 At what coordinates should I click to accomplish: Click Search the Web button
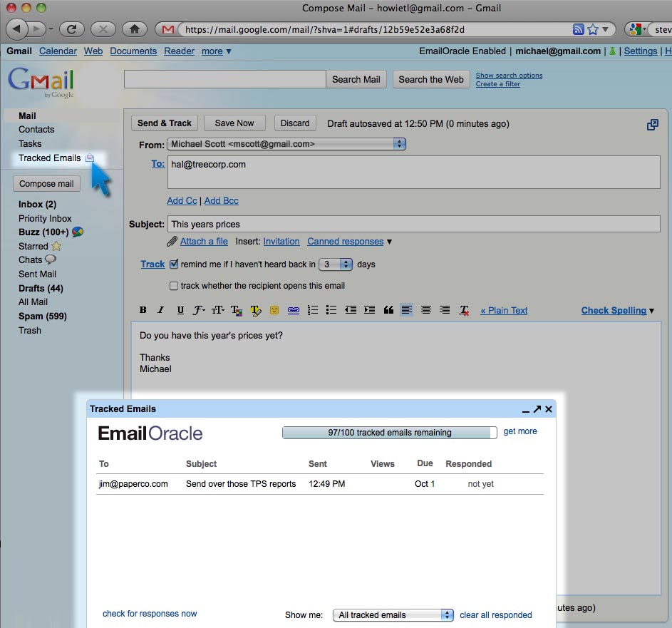431,79
